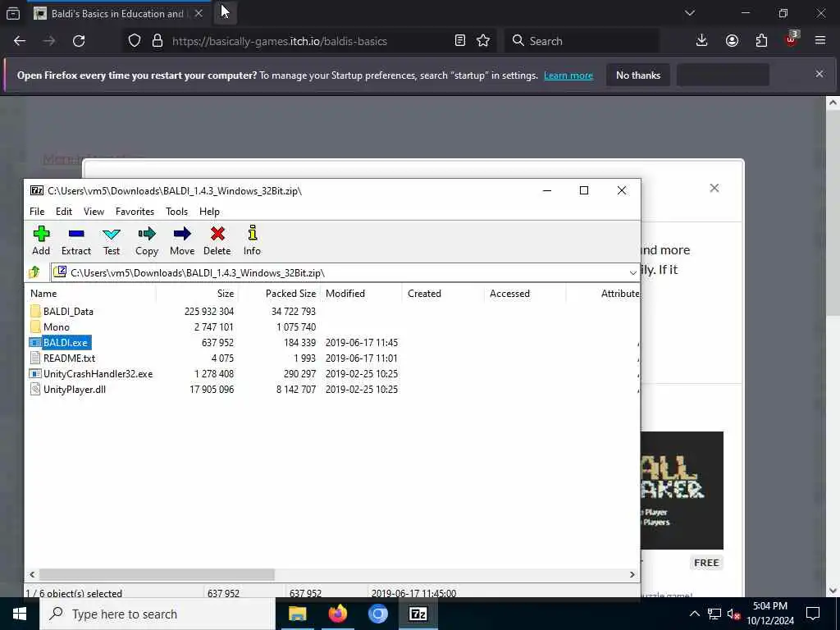Click Firefox reload page icon
The height and width of the screenshot is (630, 840).
click(x=79, y=41)
